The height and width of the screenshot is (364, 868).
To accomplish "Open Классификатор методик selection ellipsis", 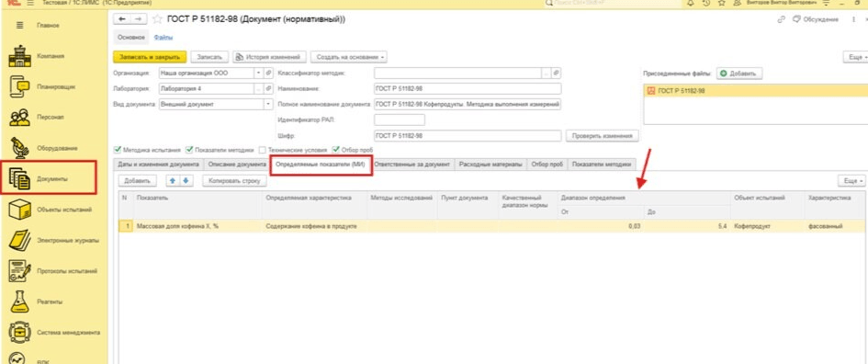I will (x=547, y=73).
